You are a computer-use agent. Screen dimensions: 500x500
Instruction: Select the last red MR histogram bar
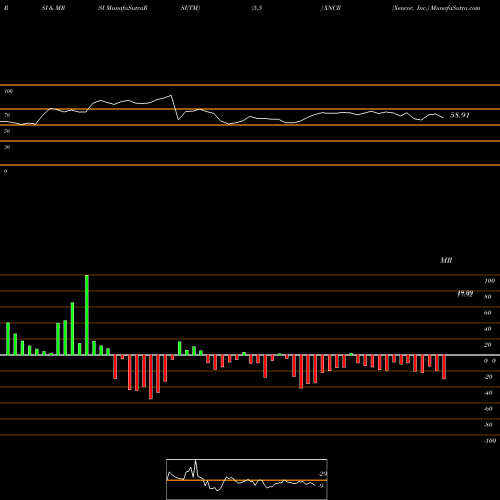[x=444, y=367]
